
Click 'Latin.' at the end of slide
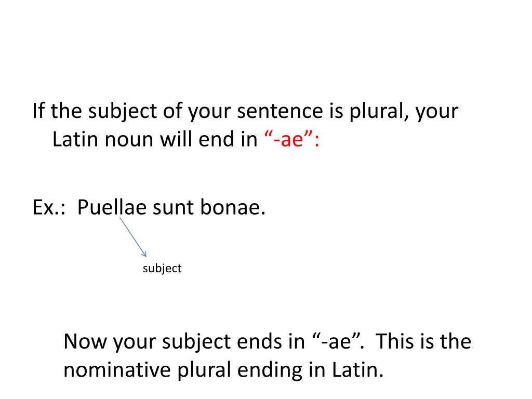357,369
